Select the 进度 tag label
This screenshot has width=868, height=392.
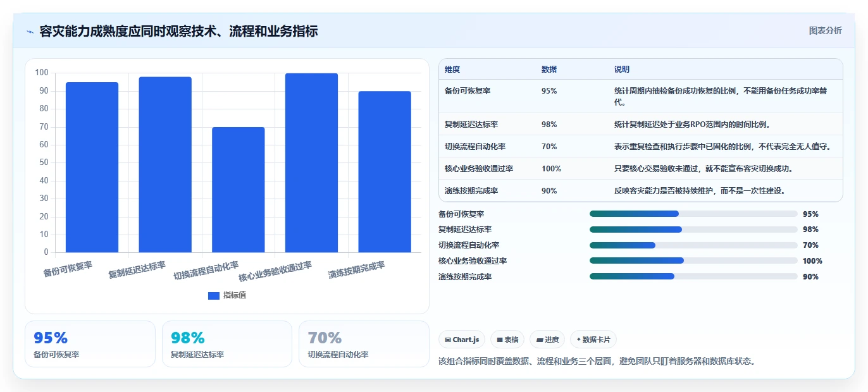click(x=552, y=340)
